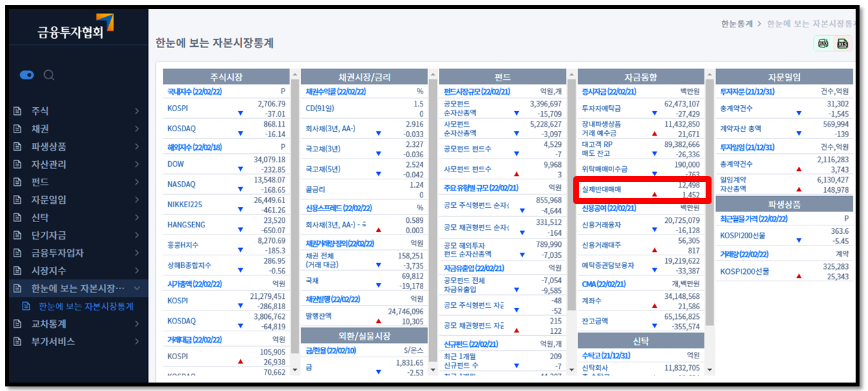
Task: Open the HANGSENG index link
Action: tap(186, 225)
